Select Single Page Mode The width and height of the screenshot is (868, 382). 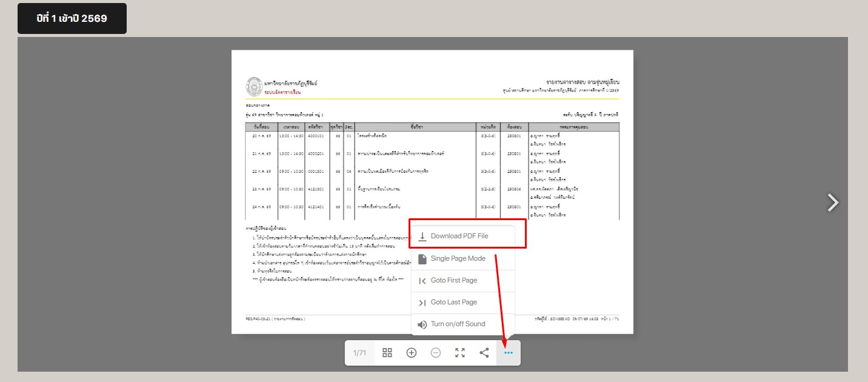point(463,258)
